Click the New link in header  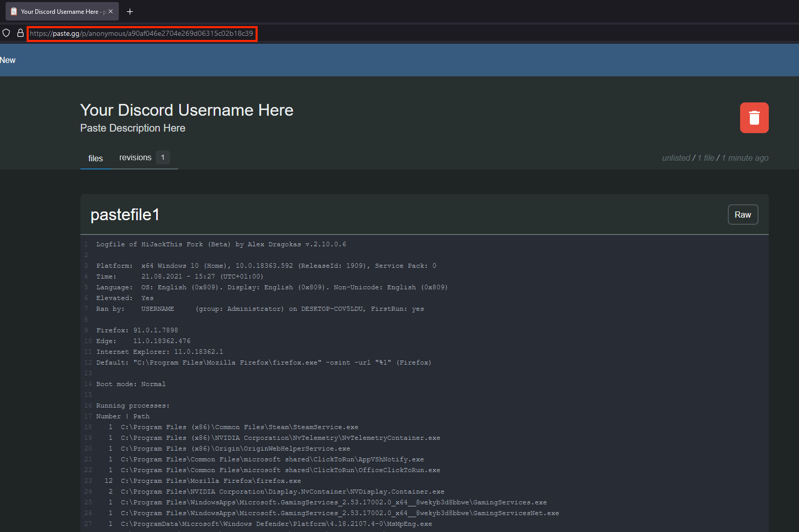pos(8,60)
